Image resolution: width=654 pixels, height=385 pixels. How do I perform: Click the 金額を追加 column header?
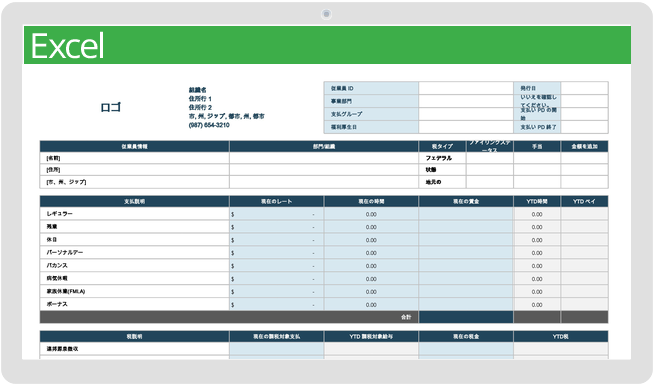click(x=584, y=146)
